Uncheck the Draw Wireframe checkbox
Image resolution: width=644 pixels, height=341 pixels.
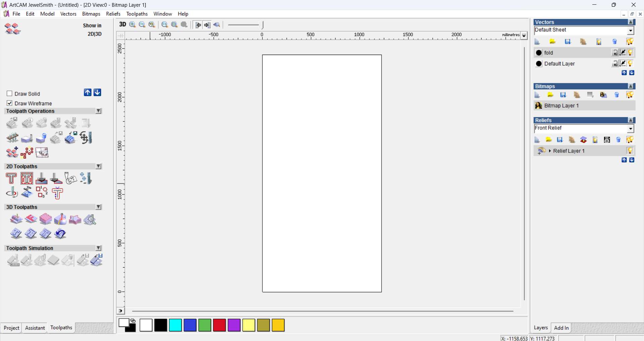10,103
